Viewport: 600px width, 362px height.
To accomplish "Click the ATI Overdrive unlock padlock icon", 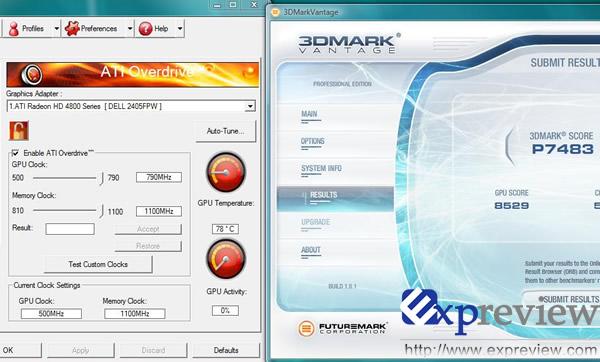I will (19, 131).
